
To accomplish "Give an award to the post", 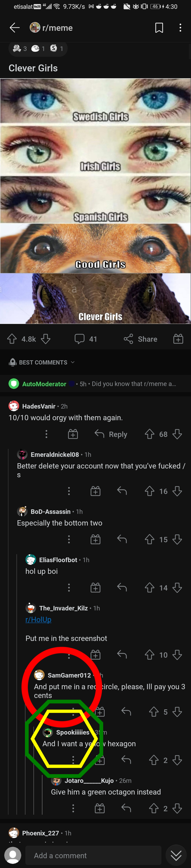I will pyautogui.click(x=178, y=339).
